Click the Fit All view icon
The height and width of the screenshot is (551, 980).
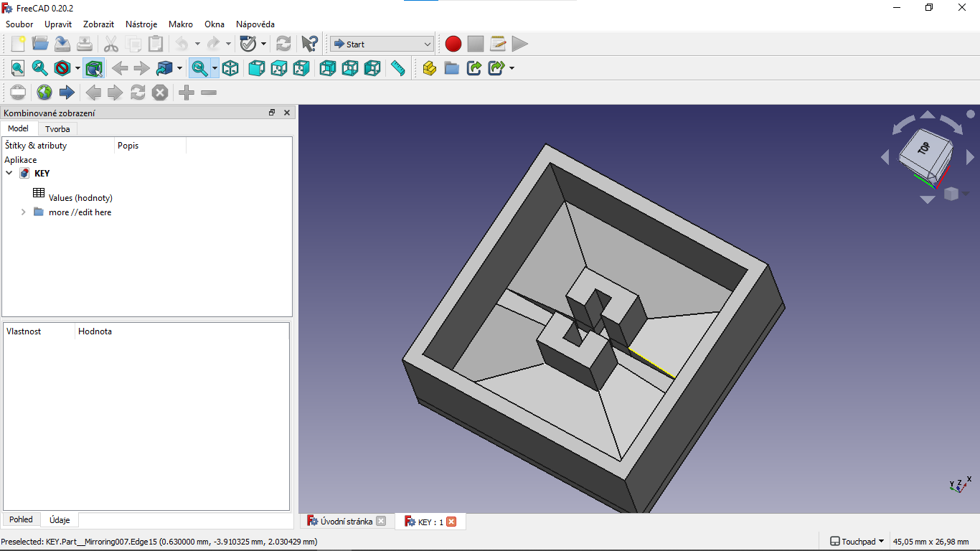click(18, 68)
